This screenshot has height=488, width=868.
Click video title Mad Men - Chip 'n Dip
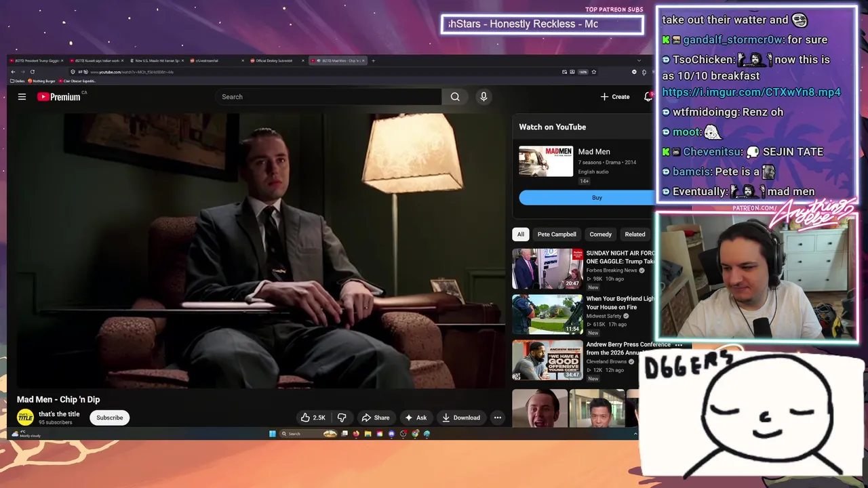pyautogui.click(x=58, y=400)
